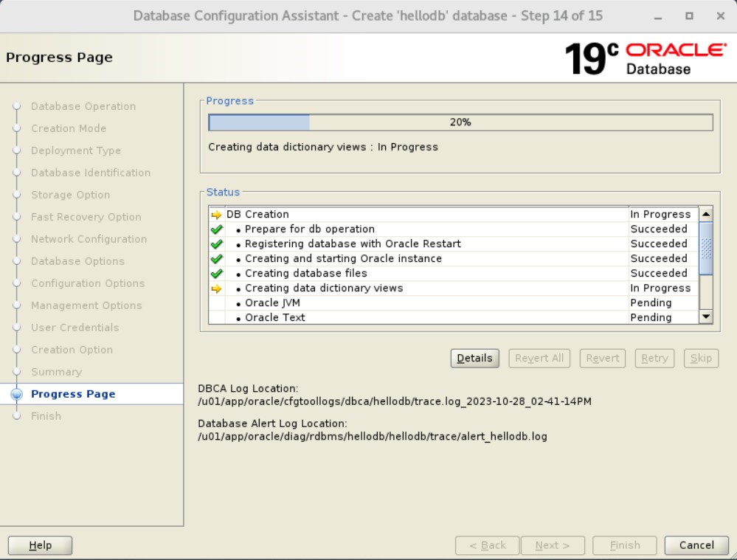Cancel the database creation

click(x=696, y=545)
